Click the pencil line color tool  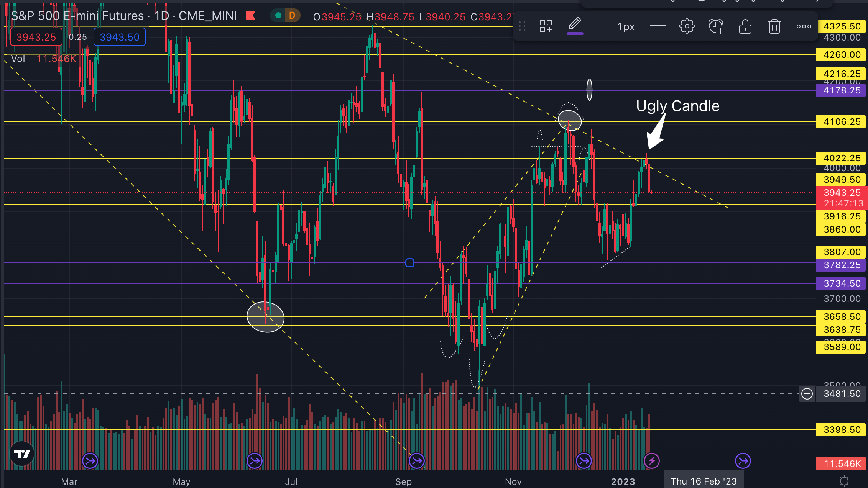[575, 26]
